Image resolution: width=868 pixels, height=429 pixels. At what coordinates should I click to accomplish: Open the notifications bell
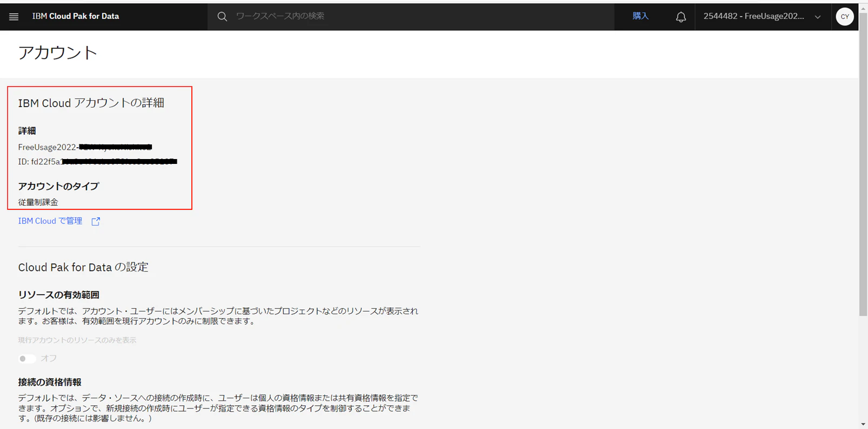pyautogui.click(x=681, y=17)
